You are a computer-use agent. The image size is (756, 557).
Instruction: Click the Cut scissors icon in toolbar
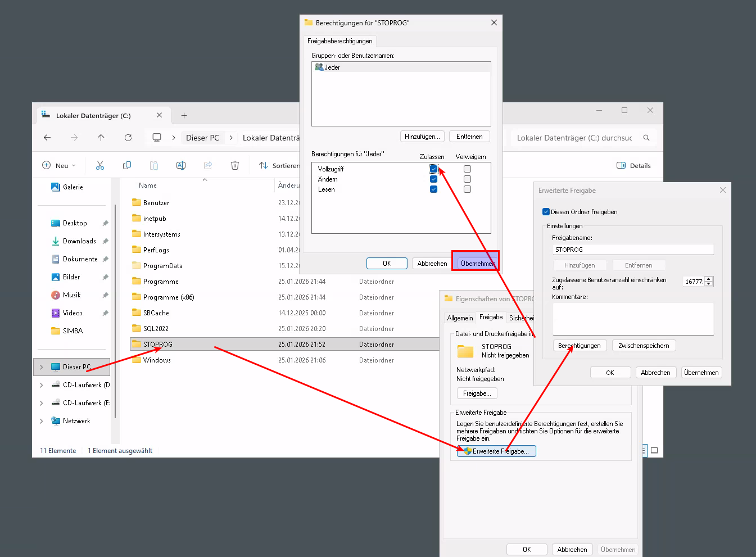point(100,165)
